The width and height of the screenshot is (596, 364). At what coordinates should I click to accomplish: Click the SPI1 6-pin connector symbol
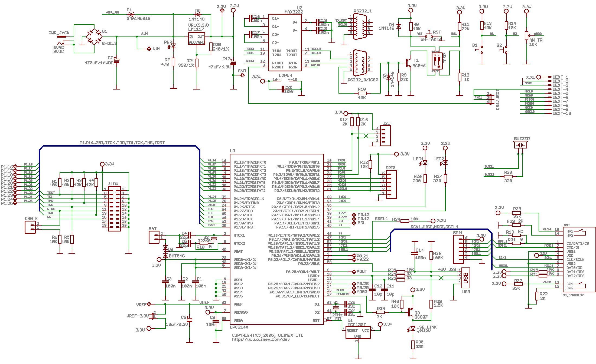pyautogui.click(x=458, y=249)
